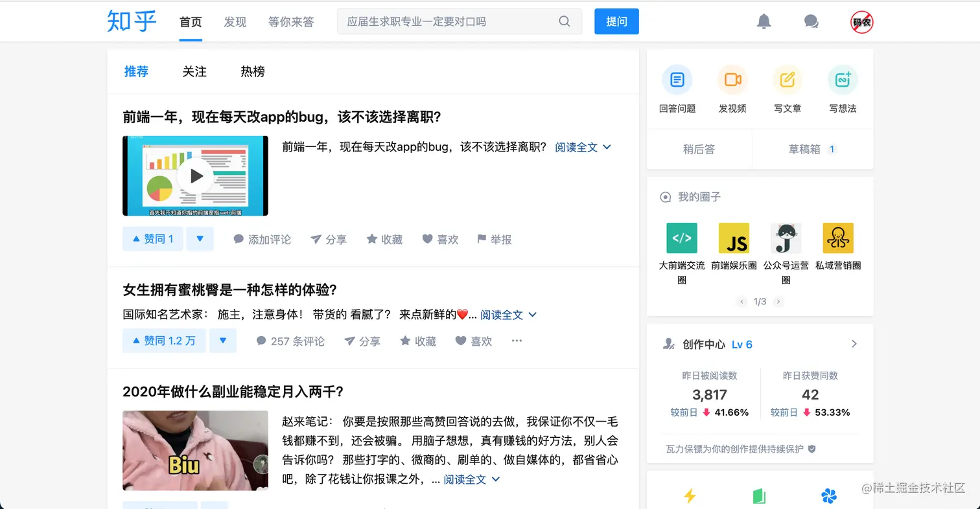The image size is (980, 509).
Task: Open the more options ellipsis on 蜜桃臀 post
Action: (517, 341)
